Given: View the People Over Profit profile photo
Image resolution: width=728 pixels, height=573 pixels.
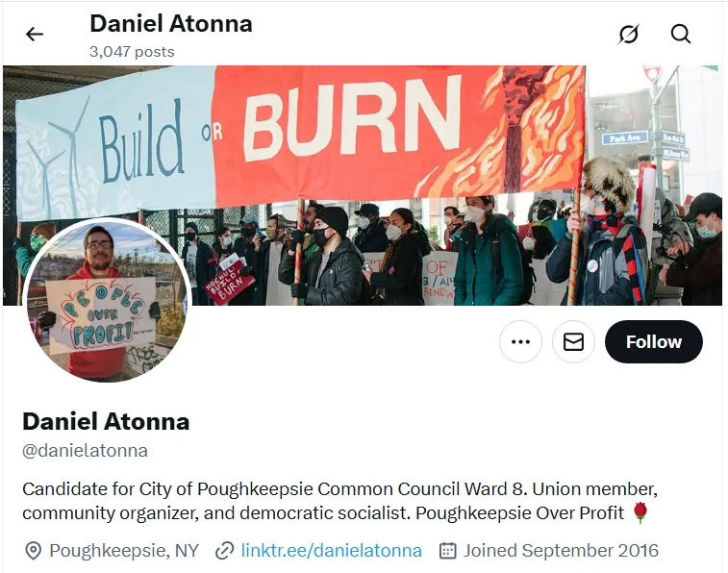Looking at the screenshot, I should pyautogui.click(x=108, y=300).
